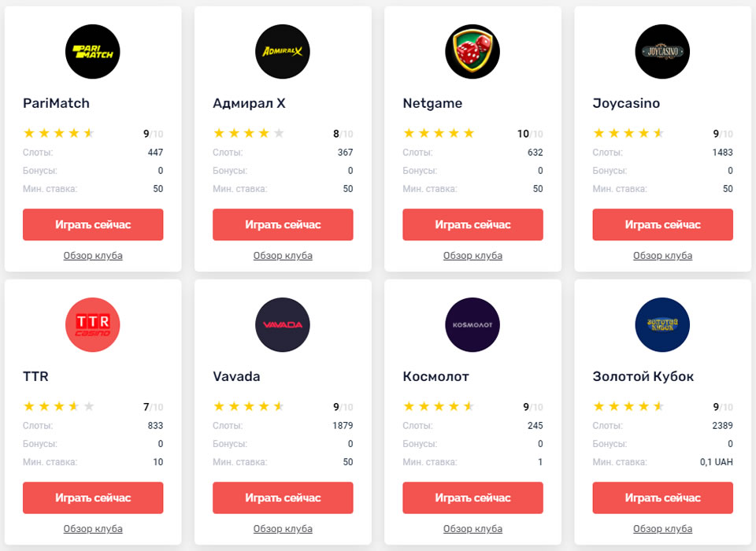Image resolution: width=756 pixels, height=551 pixels.
Task: Click the Admiral X logo icon
Action: coord(283,52)
